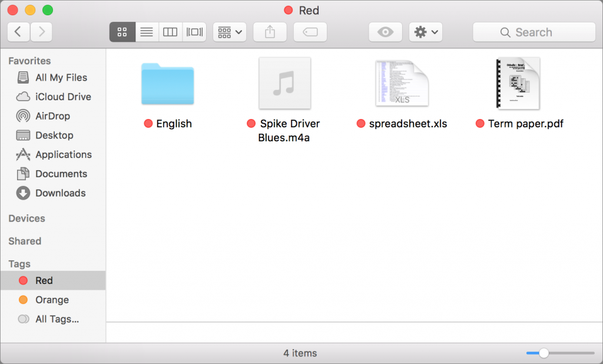The height and width of the screenshot is (364, 603).
Task: Click the 4 items status text
Action: pos(300,353)
